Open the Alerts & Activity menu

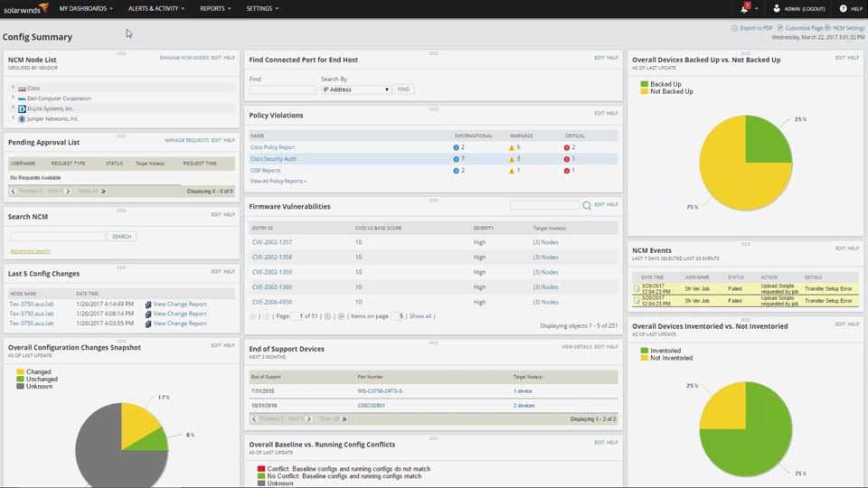[x=156, y=8]
